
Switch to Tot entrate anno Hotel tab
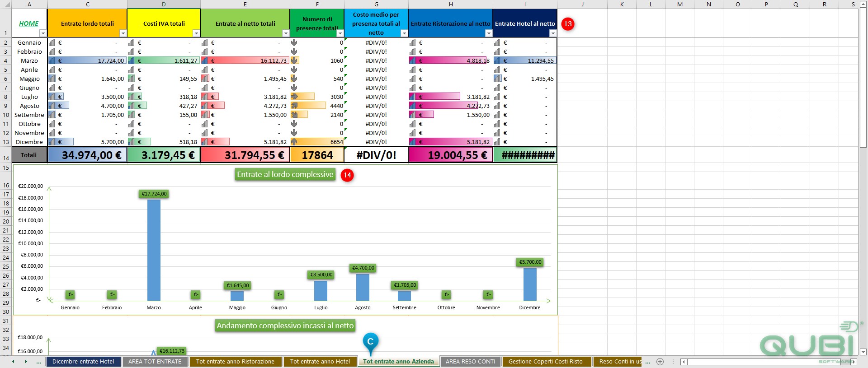pyautogui.click(x=320, y=362)
